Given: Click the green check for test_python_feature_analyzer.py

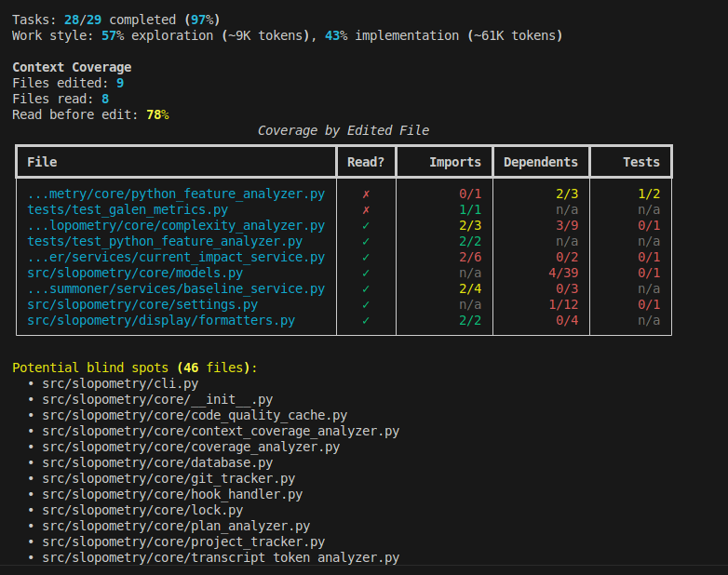Looking at the screenshot, I should (366, 241).
